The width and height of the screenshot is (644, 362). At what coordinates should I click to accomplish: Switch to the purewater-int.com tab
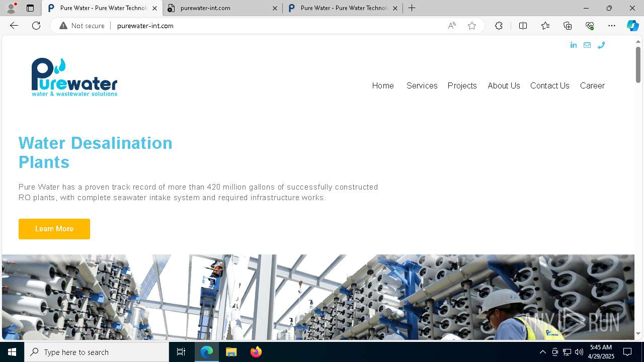click(222, 8)
